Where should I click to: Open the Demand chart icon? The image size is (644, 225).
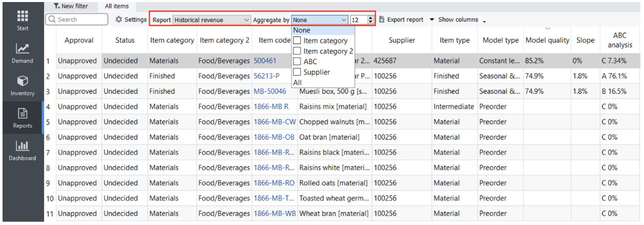point(22,49)
